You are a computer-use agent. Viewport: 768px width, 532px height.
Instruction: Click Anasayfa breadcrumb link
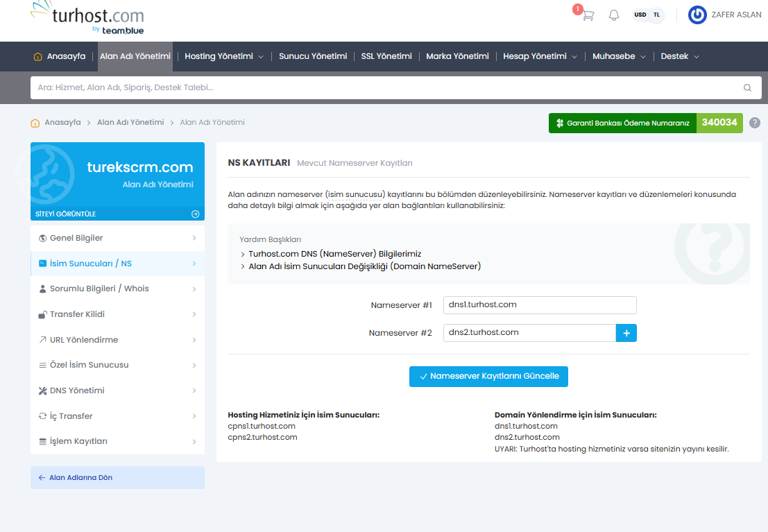[62, 123]
